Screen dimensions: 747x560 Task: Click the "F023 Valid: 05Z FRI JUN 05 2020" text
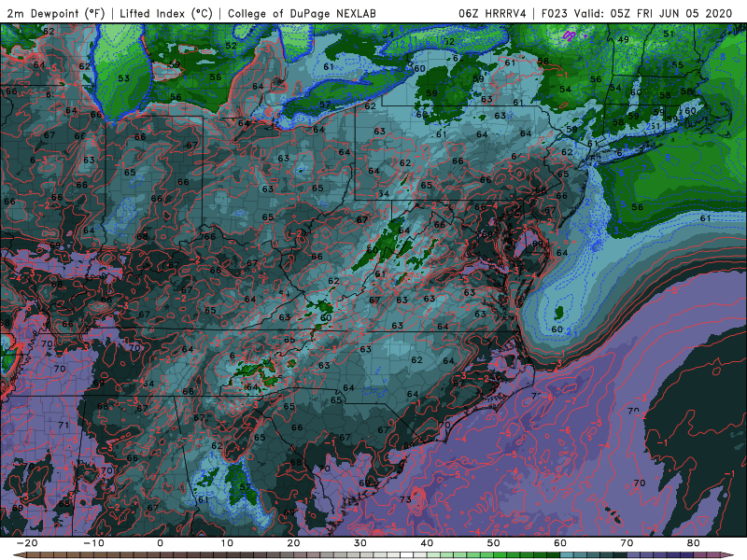(637, 13)
